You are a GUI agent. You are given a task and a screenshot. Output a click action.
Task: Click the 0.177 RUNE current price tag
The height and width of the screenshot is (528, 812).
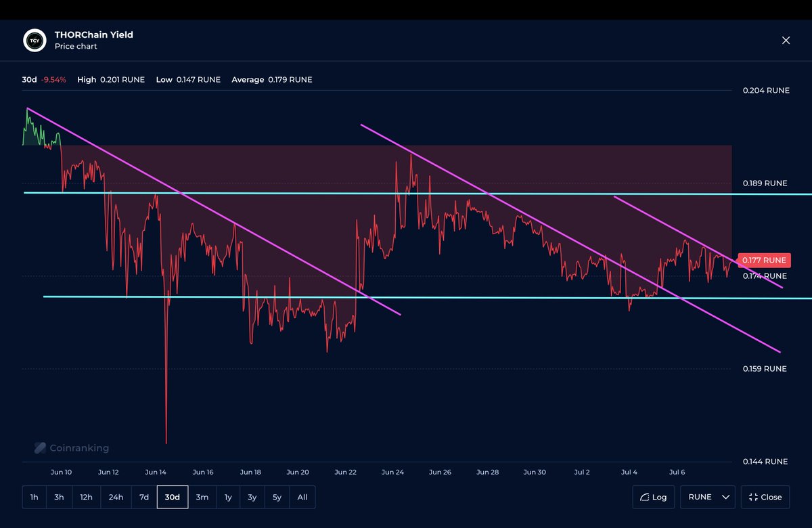pyautogui.click(x=764, y=260)
